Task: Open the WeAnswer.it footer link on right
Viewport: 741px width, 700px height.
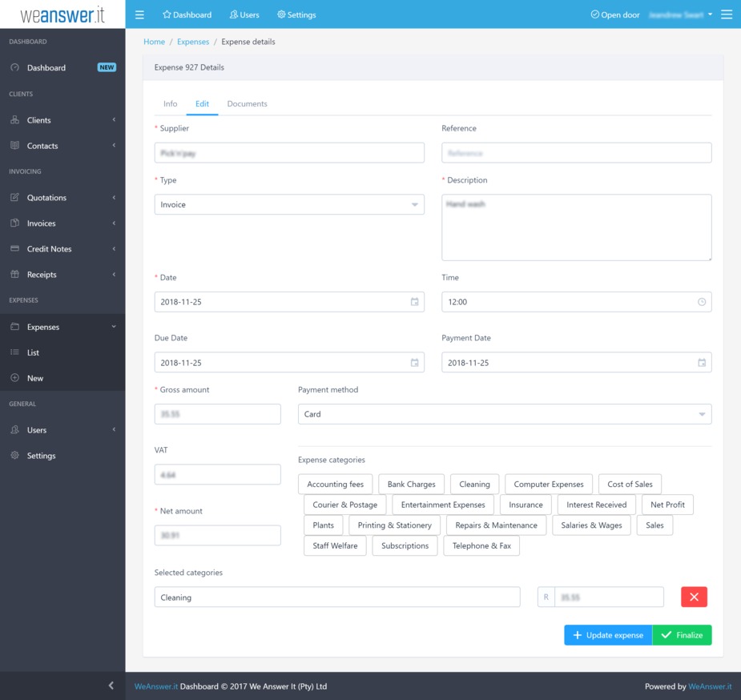Action: (x=710, y=686)
